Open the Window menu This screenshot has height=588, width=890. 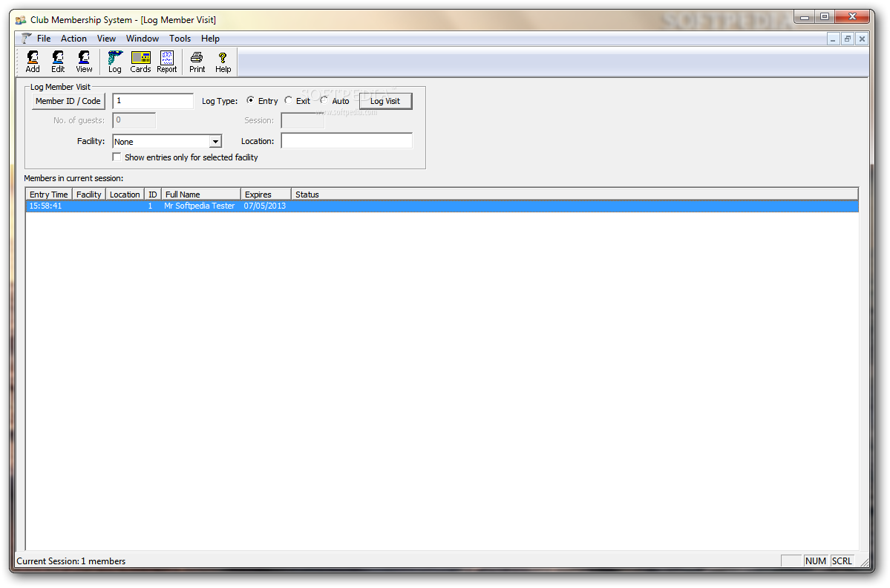tap(143, 39)
